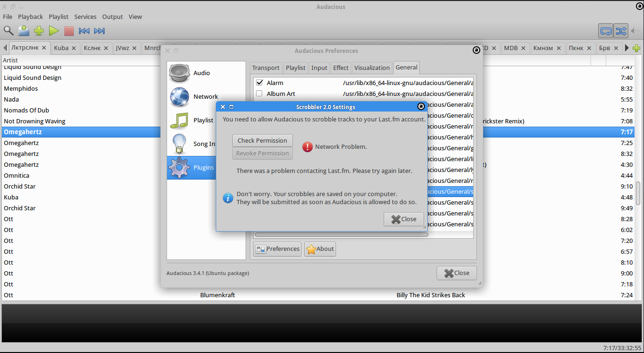Toggle shuffle mode in toolbar
The height and width of the screenshot is (353, 644).
(x=621, y=31)
